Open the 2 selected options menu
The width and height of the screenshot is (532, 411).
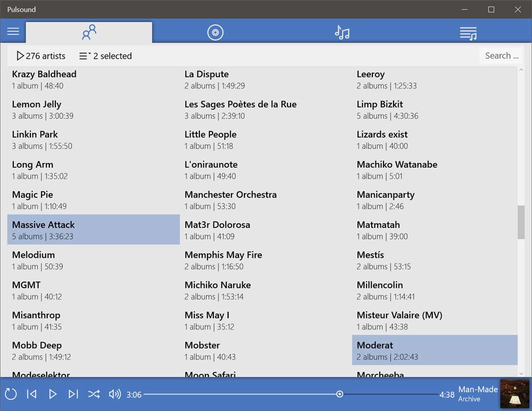(105, 56)
